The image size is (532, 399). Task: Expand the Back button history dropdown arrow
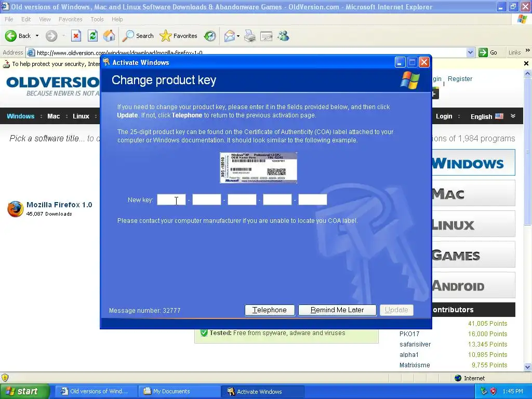point(37,36)
